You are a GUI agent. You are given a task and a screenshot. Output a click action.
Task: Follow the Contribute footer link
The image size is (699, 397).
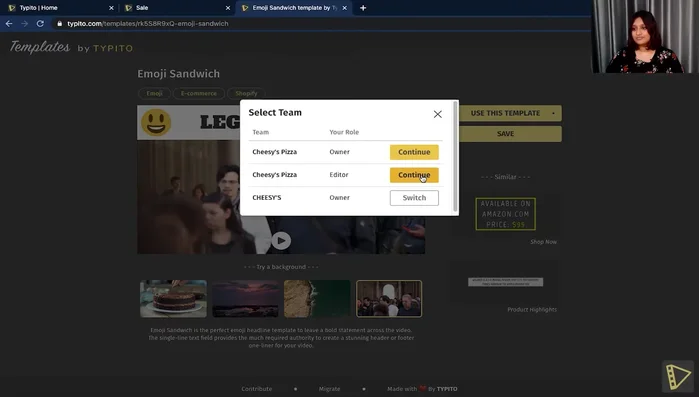point(256,389)
